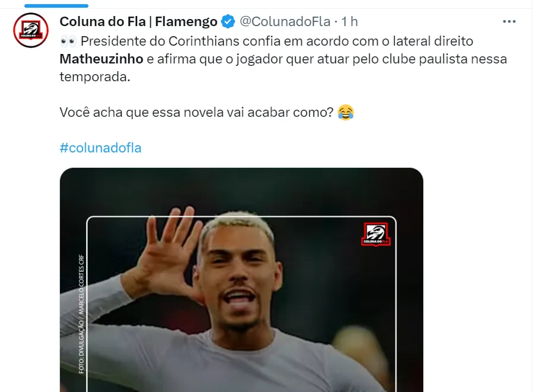This screenshot has width=552, height=392.
Task: Open the tweet's three-dot more menu
Action: point(509,22)
